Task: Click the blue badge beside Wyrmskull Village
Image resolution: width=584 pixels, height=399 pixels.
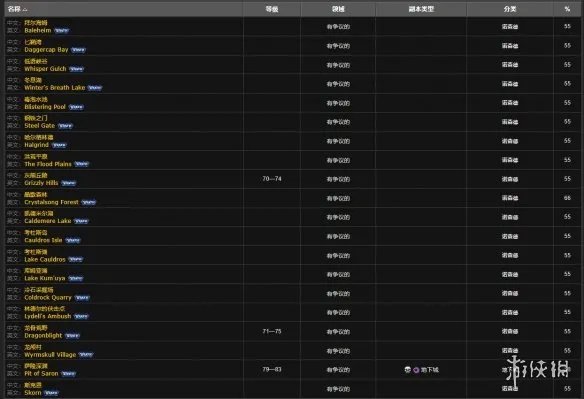Action: [x=86, y=355]
